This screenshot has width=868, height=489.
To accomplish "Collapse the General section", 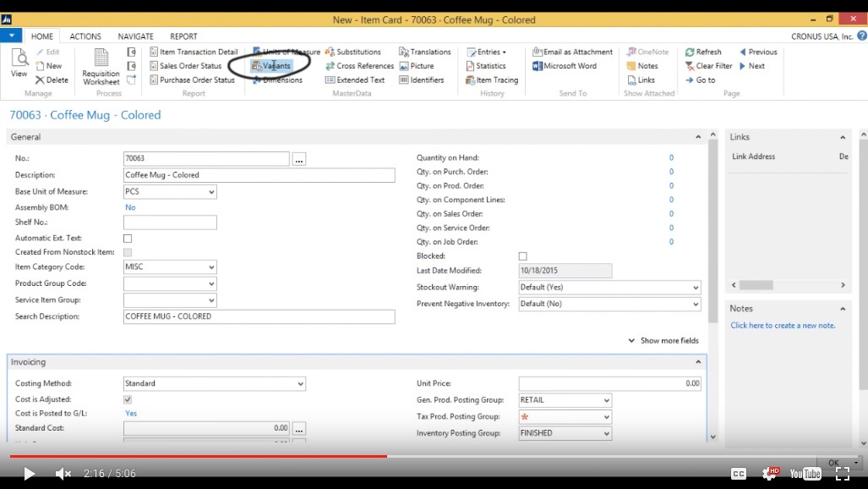I will tap(698, 135).
